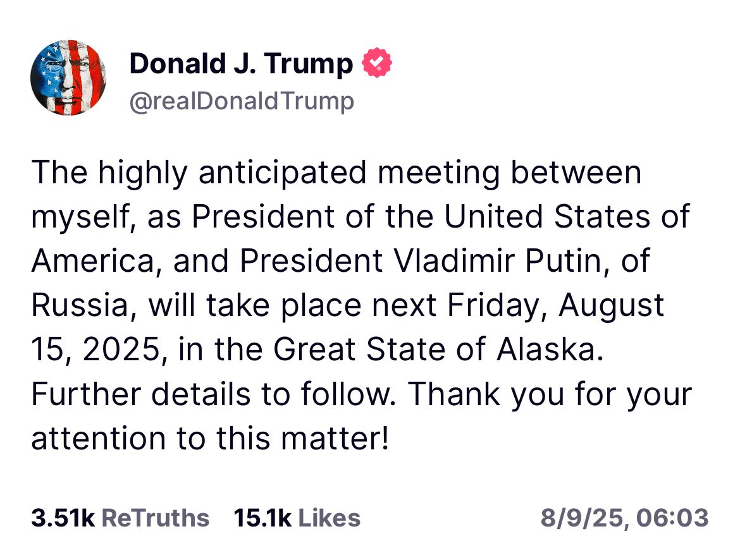Screen dimensions: 740x560
Task: Click "attention to this matter!" line
Action: [209, 439]
